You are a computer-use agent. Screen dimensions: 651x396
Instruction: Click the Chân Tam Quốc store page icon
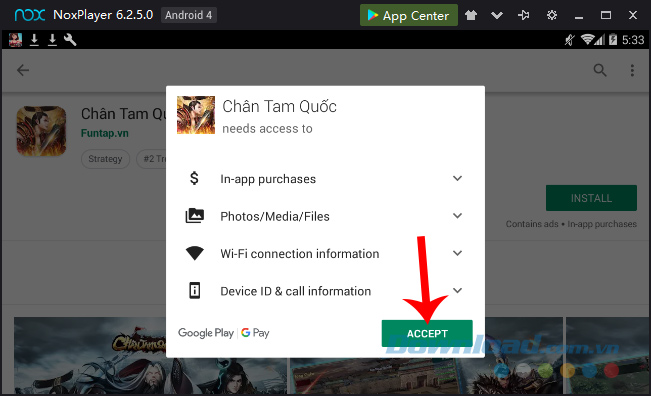pos(41,131)
